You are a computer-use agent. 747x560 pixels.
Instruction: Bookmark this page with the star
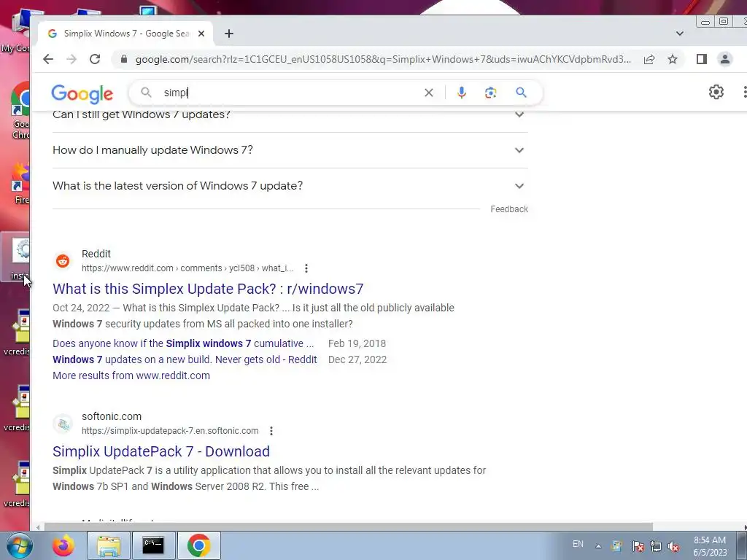tap(672, 59)
